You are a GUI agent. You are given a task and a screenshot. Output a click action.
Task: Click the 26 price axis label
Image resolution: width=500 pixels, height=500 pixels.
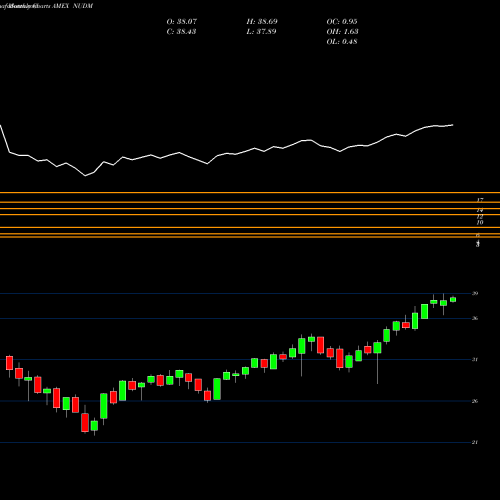475,401
